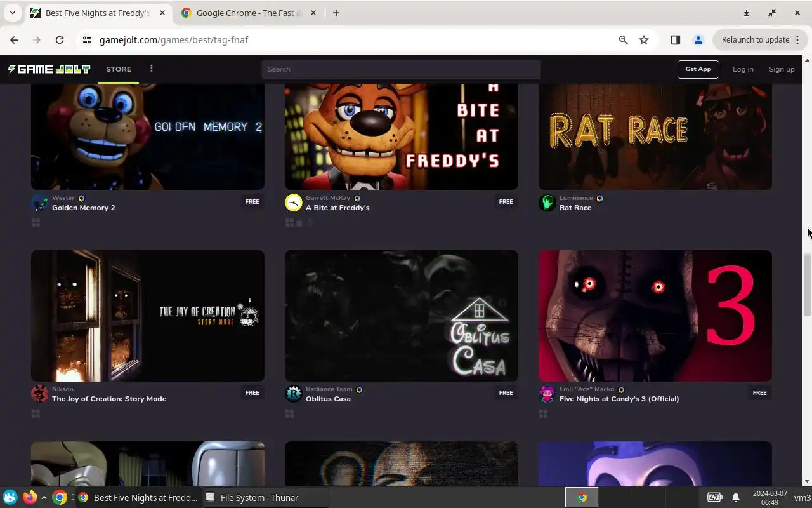Click the page vertical scrollbar thumb

[807, 284]
